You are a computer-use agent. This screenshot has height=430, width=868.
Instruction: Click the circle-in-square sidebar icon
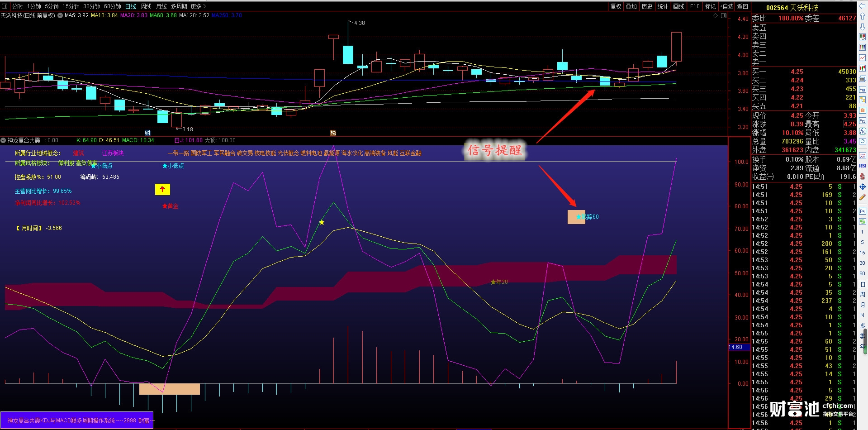[862, 142]
